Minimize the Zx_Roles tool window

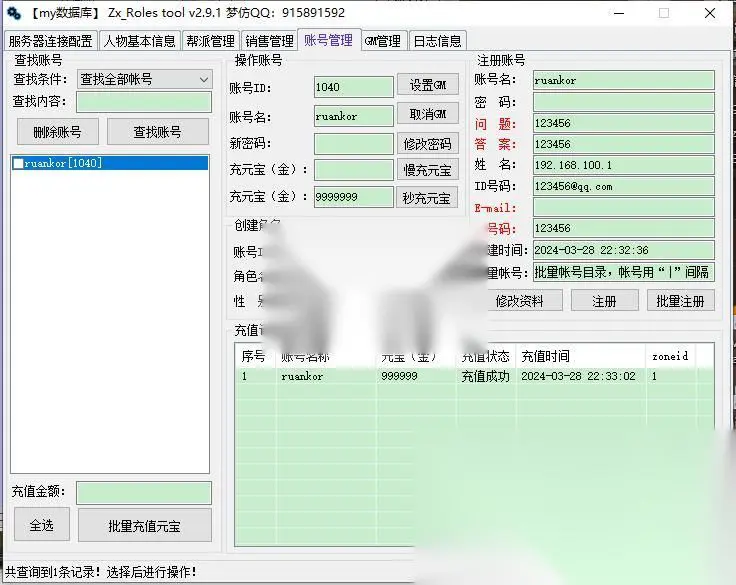click(x=620, y=13)
